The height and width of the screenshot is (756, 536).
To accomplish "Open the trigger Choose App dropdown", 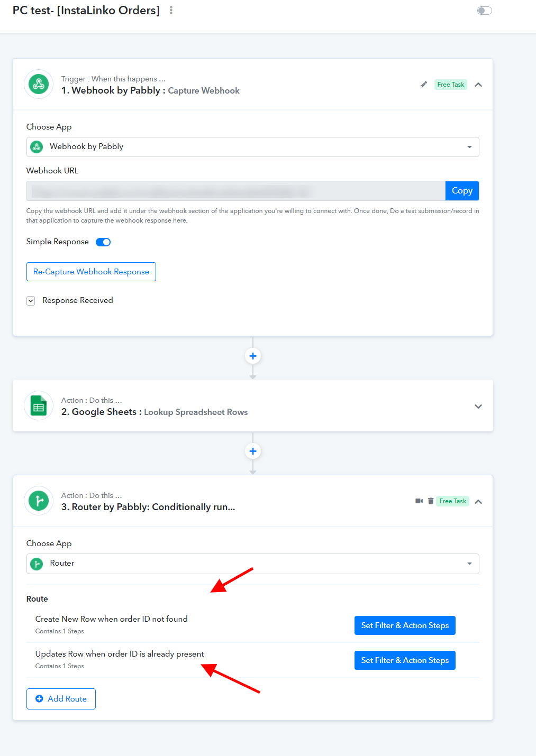I will click(x=253, y=147).
